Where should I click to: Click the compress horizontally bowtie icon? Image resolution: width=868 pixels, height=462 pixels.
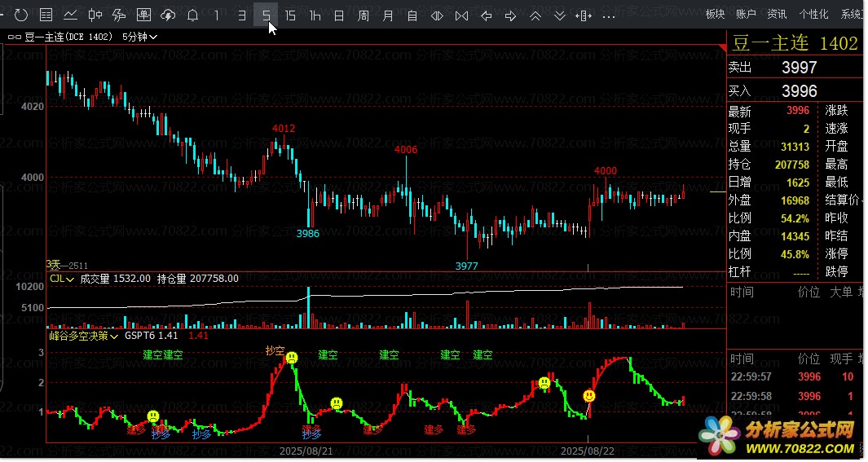tap(461, 15)
